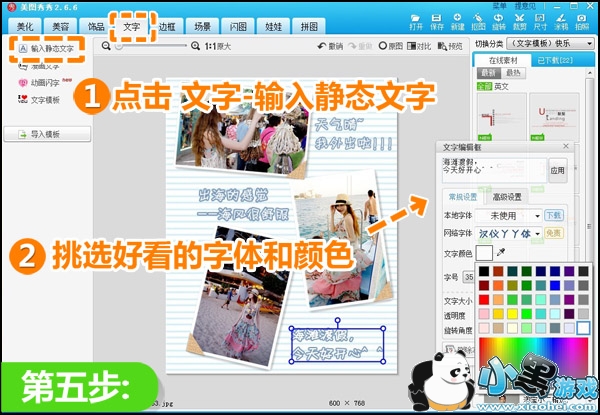Choose 输入静态文字 in the left panel
The image size is (600, 415).
46,49
